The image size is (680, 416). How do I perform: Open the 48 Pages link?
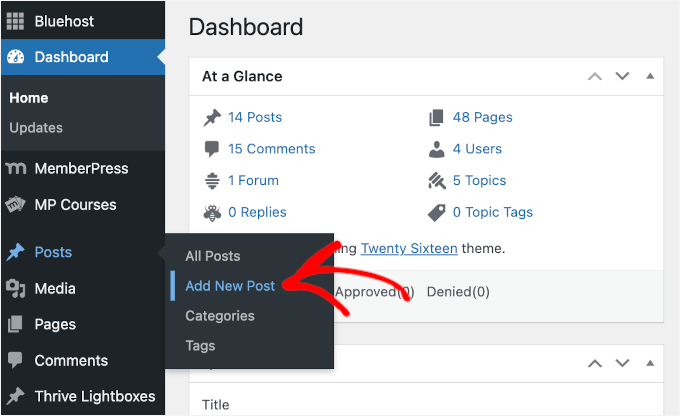click(482, 117)
